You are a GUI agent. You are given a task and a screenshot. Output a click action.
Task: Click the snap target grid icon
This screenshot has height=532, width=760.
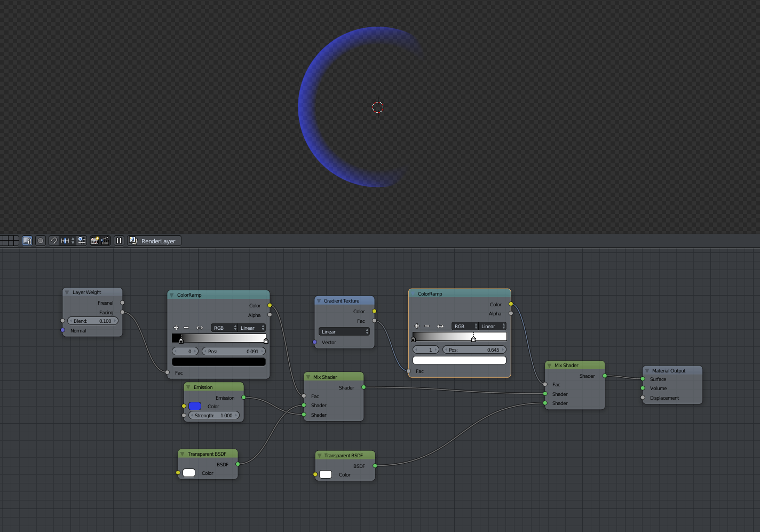coord(82,241)
